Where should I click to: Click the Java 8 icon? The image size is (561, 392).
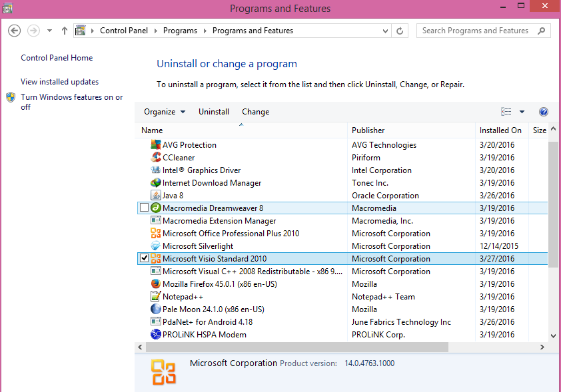pos(156,196)
